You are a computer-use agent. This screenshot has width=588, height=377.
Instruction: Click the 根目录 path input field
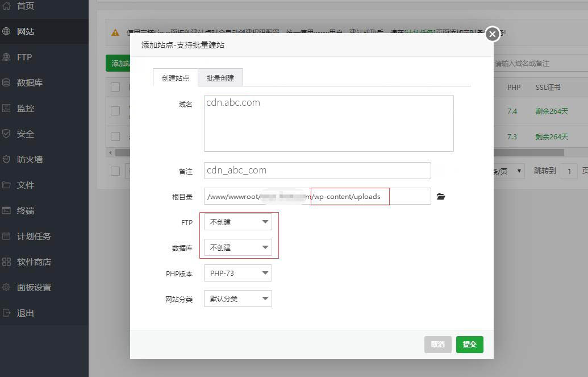click(x=317, y=196)
